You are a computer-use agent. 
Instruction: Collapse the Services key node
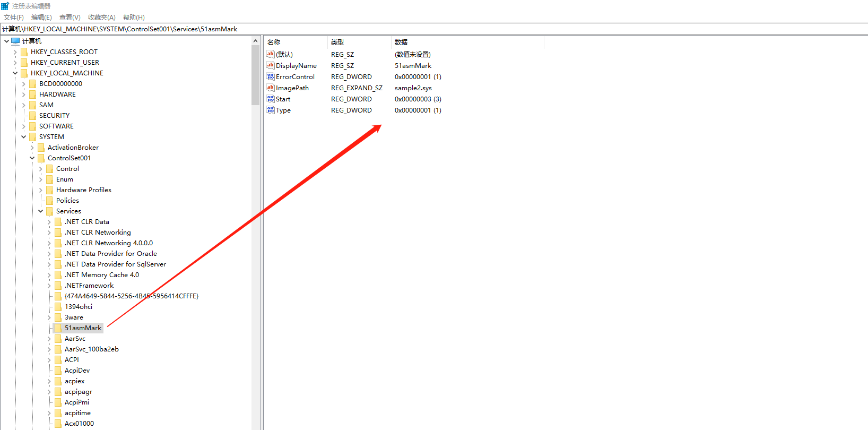tap(40, 211)
